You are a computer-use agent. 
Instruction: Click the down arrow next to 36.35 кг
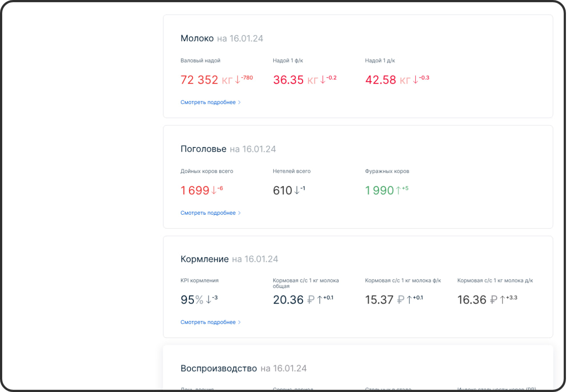(x=323, y=80)
